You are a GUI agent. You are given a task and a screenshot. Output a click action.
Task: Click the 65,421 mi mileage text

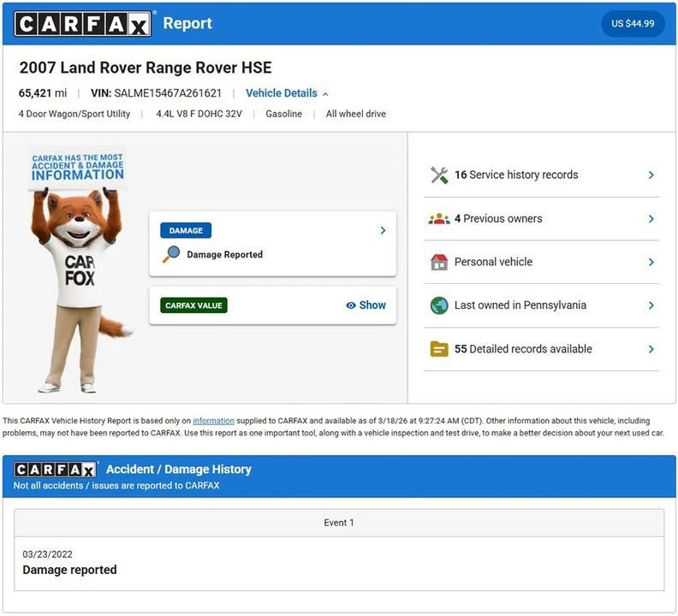[x=43, y=93]
